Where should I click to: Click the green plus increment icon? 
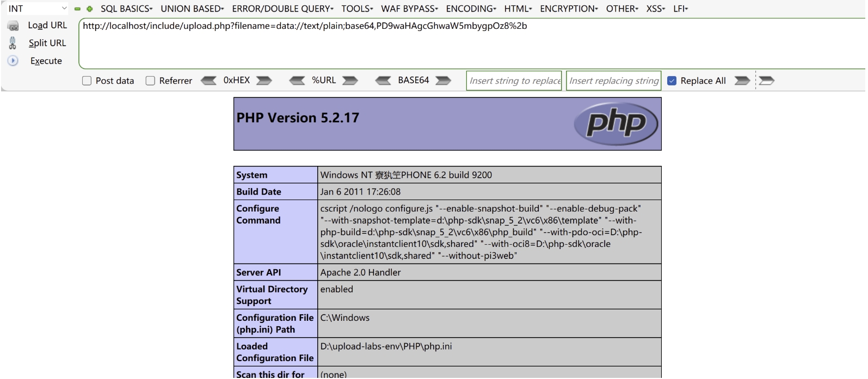[90, 9]
